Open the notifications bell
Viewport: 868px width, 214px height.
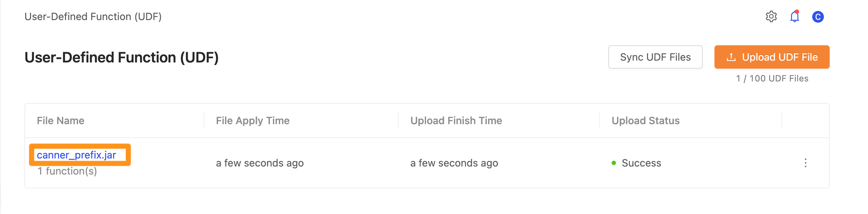795,16
